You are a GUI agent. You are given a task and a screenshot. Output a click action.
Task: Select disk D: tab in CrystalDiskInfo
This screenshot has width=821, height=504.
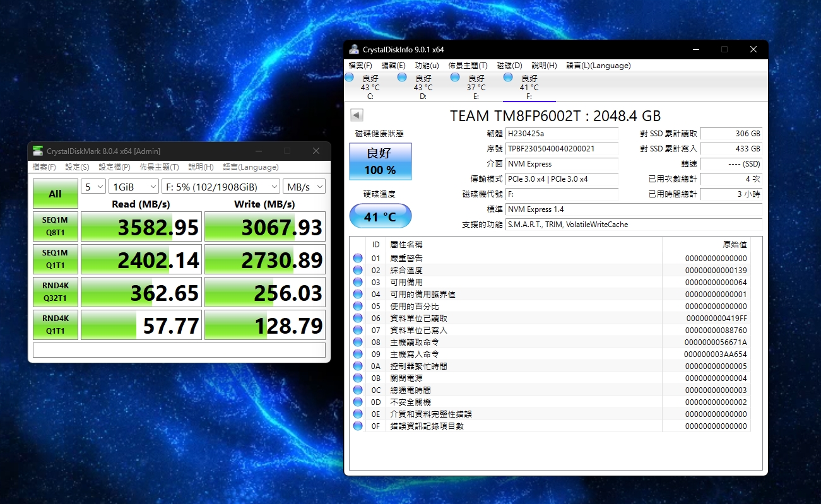[423, 87]
